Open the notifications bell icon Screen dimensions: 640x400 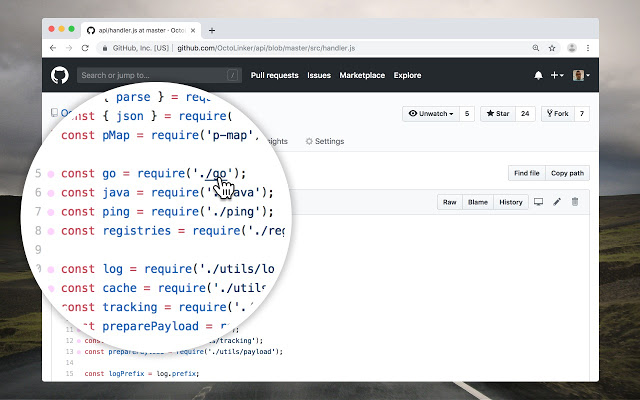point(538,75)
